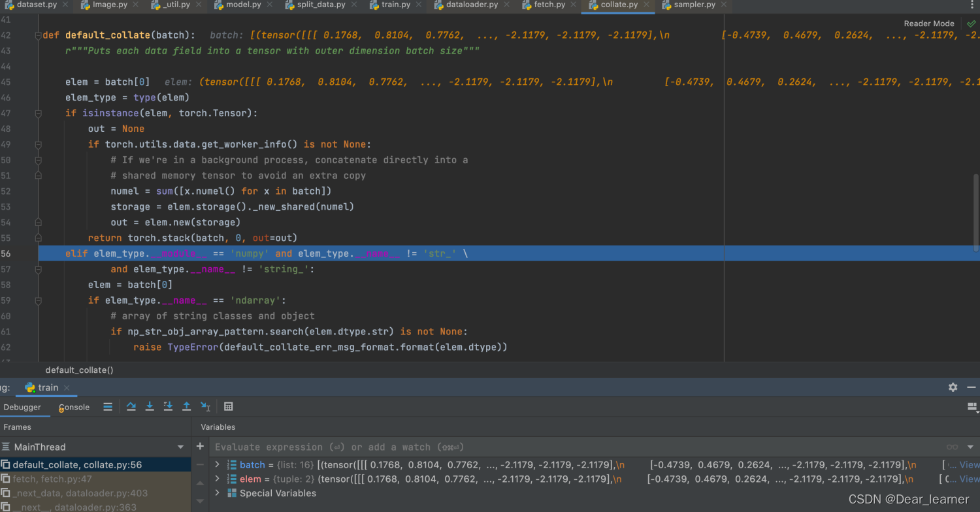Collapse the isinstance if-block fold at line 47

[x=38, y=113]
